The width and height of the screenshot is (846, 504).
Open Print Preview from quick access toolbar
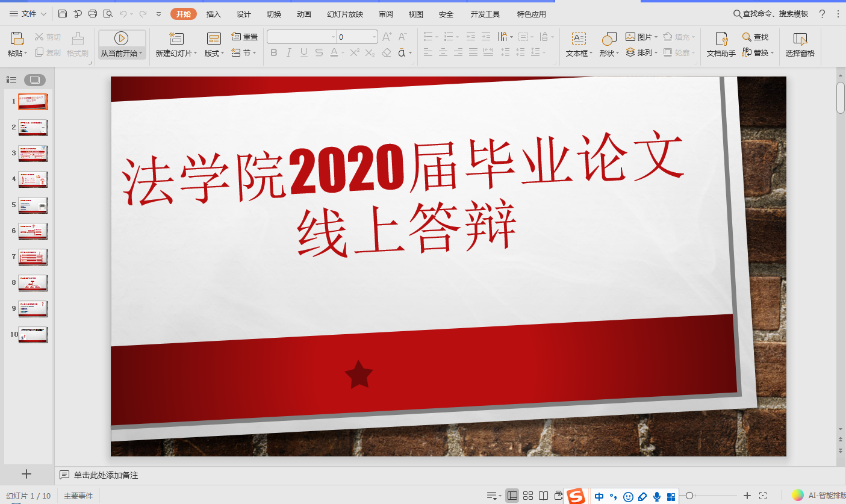pos(108,14)
